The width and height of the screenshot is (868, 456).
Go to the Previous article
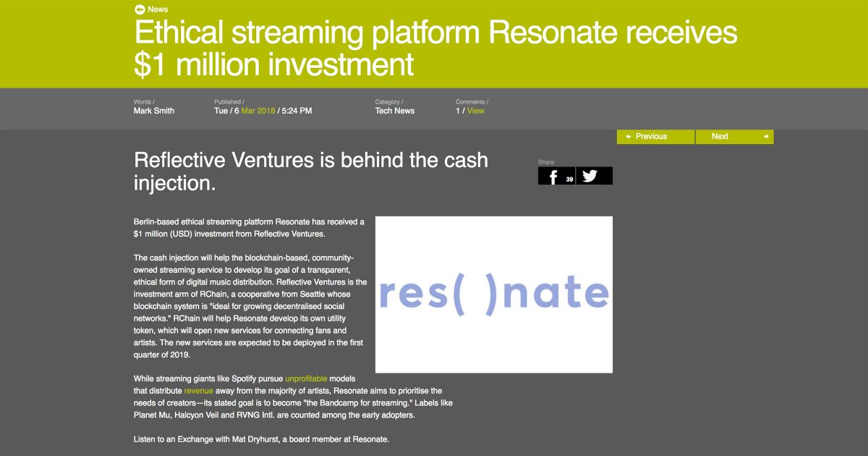pyautogui.click(x=655, y=137)
